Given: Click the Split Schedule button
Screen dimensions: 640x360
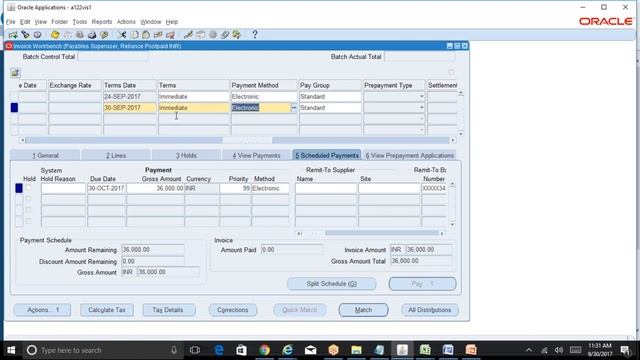Looking at the screenshot, I should pos(331,284).
